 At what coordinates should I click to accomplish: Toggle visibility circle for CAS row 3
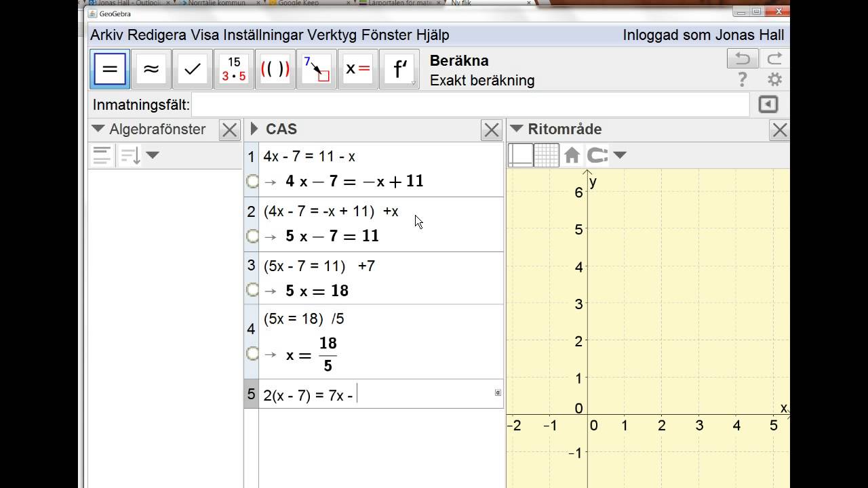coord(252,290)
